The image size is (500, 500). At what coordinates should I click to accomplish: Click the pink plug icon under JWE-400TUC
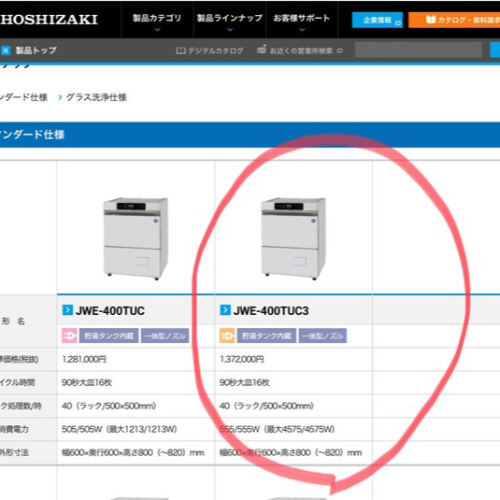pos(70,336)
